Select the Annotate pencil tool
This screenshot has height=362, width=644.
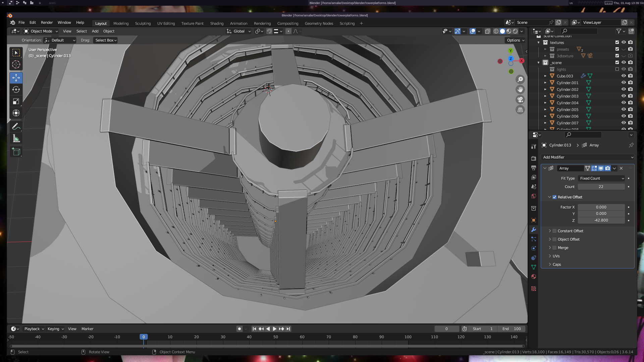pos(16,127)
